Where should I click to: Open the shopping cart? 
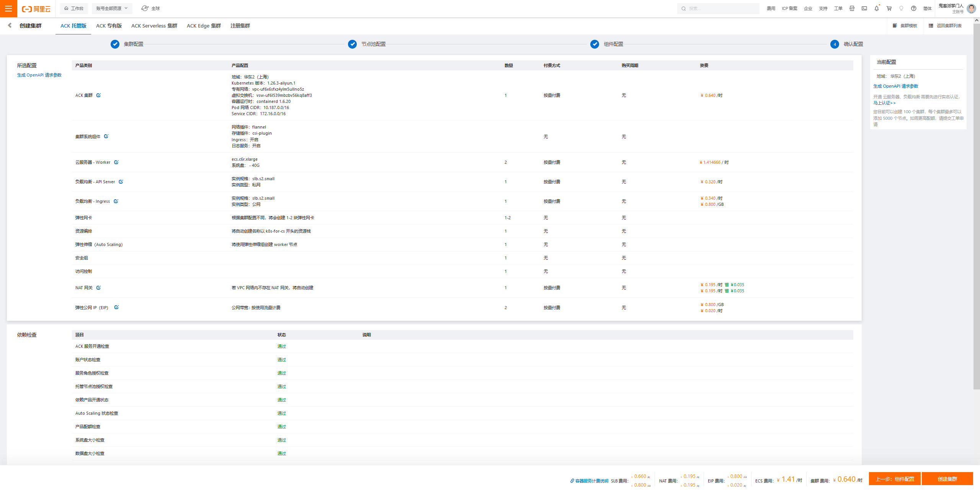[x=889, y=8]
